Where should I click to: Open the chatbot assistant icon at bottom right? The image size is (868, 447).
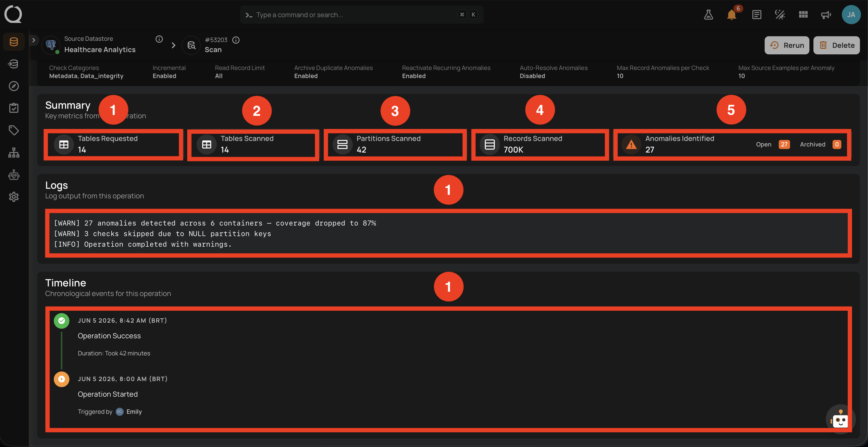click(840, 419)
